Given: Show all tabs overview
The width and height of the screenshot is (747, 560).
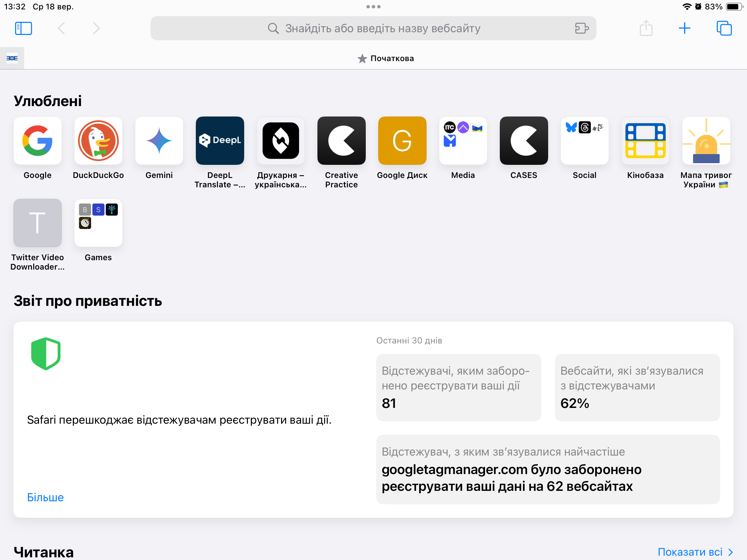Looking at the screenshot, I should (724, 28).
